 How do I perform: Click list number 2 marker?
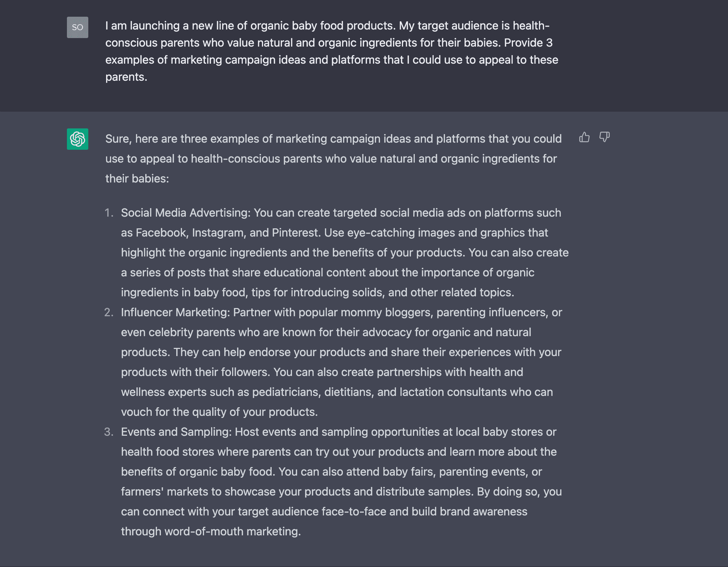click(x=109, y=312)
